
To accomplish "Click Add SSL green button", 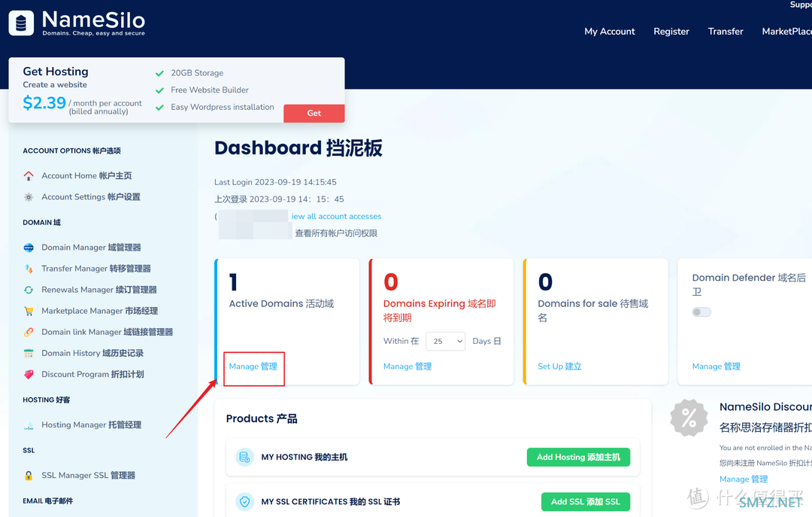I will 586,502.
